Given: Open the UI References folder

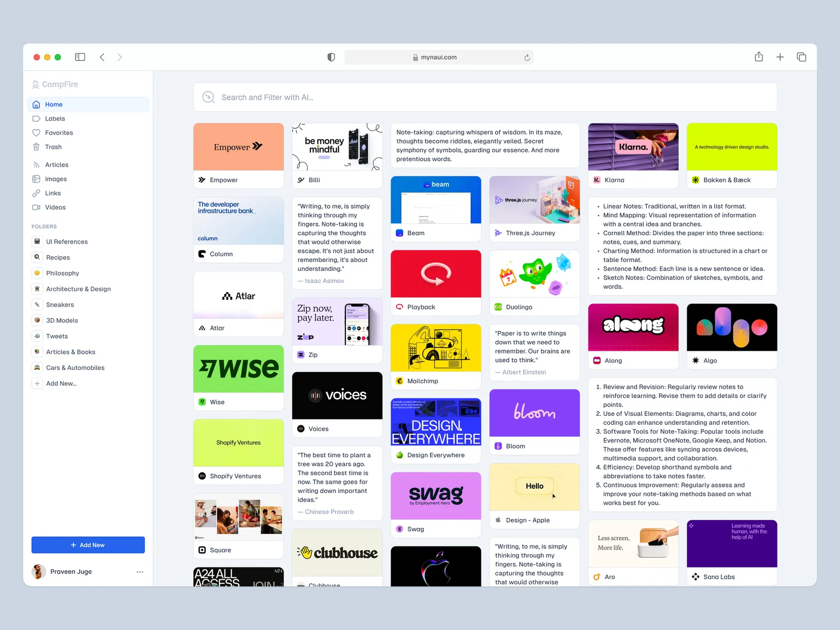Looking at the screenshot, I should [67, 241].
